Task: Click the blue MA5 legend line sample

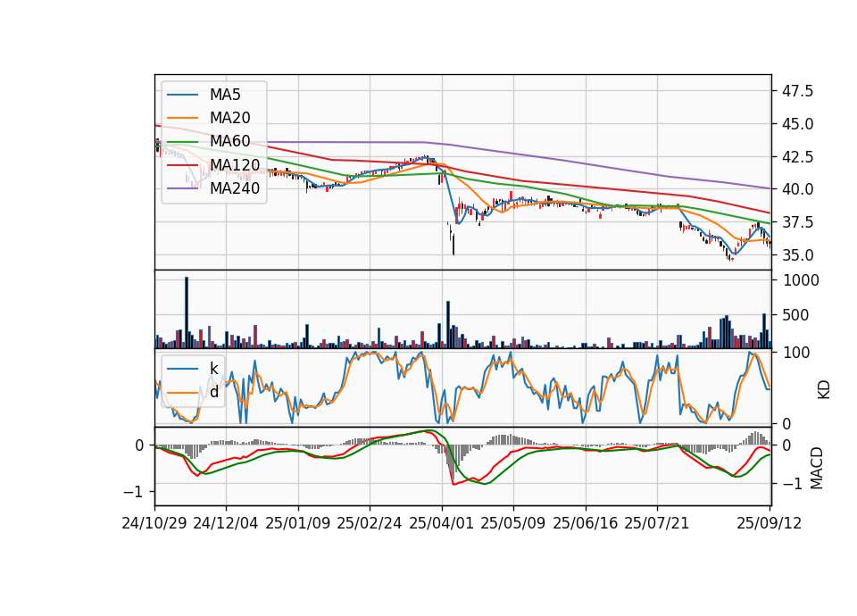Action: [x=182, y=96]
